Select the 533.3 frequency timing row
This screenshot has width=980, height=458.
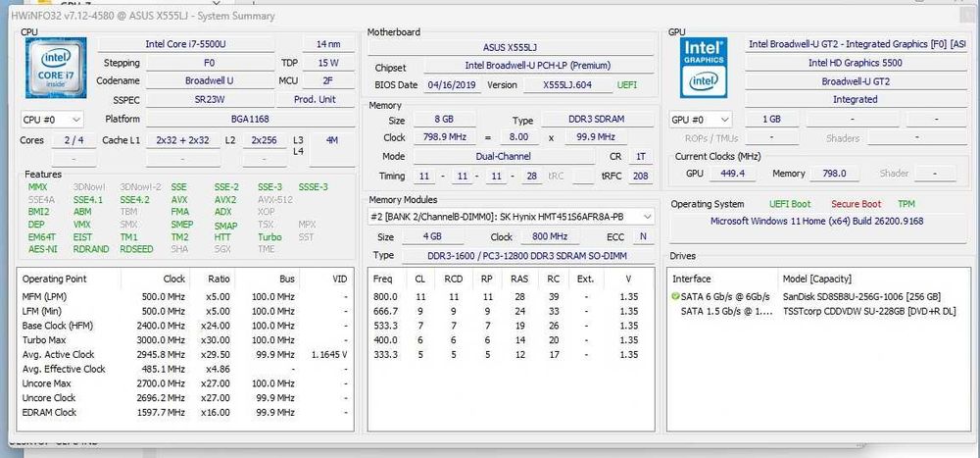[510, 326]
